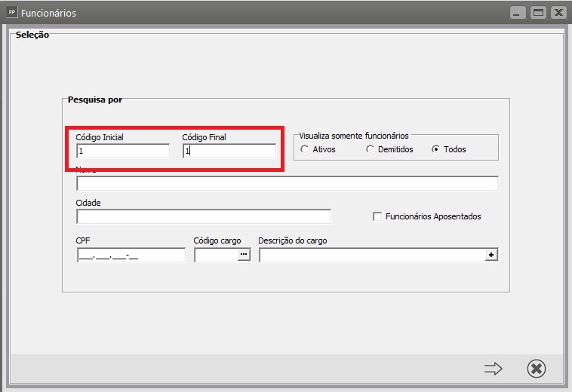Maximize the Funcionários window

point(538,13)
